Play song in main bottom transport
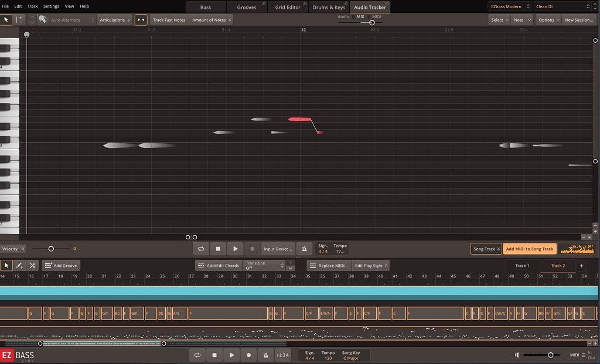Image resolution: width=600 pixels, height=364 pixels. [231, 355]
